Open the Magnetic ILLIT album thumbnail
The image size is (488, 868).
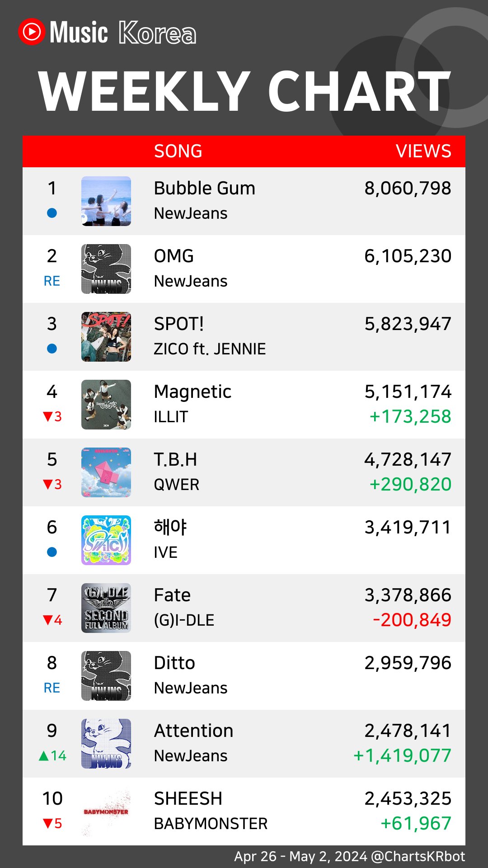click(x=106, y=405)
